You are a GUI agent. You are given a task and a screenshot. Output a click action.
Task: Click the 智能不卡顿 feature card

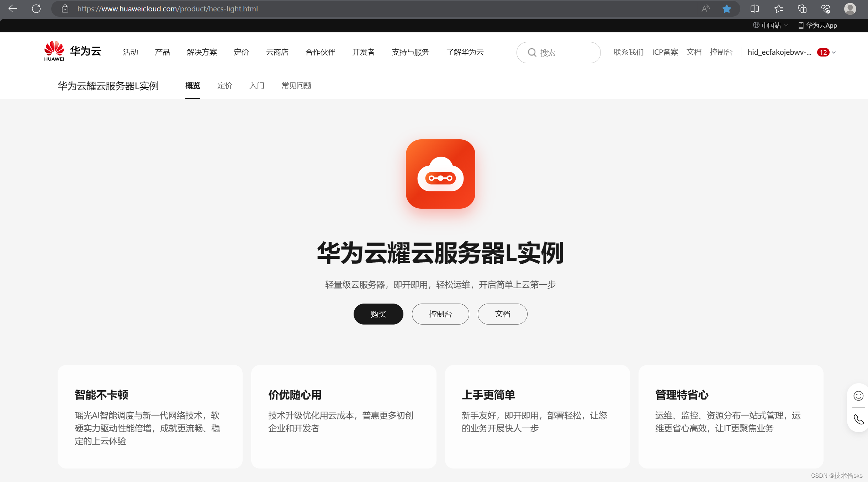pos(150,417)
